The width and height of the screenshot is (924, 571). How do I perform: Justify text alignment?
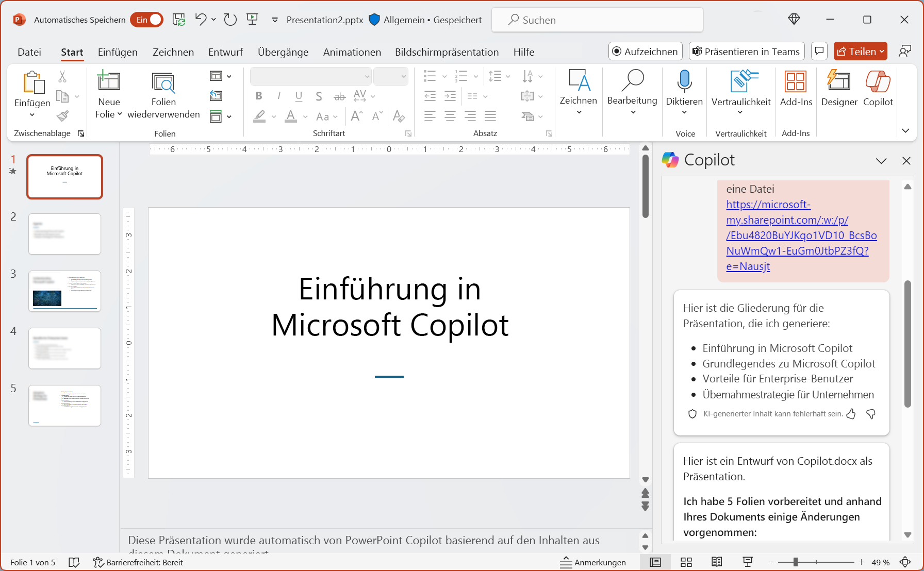(490, 116)
